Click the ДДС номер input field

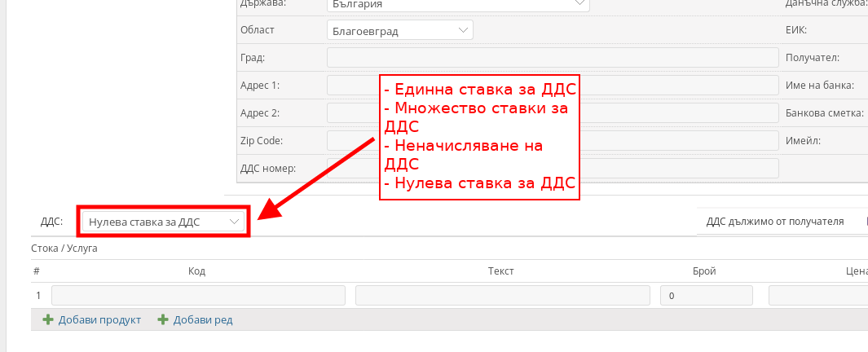point(352,168)
